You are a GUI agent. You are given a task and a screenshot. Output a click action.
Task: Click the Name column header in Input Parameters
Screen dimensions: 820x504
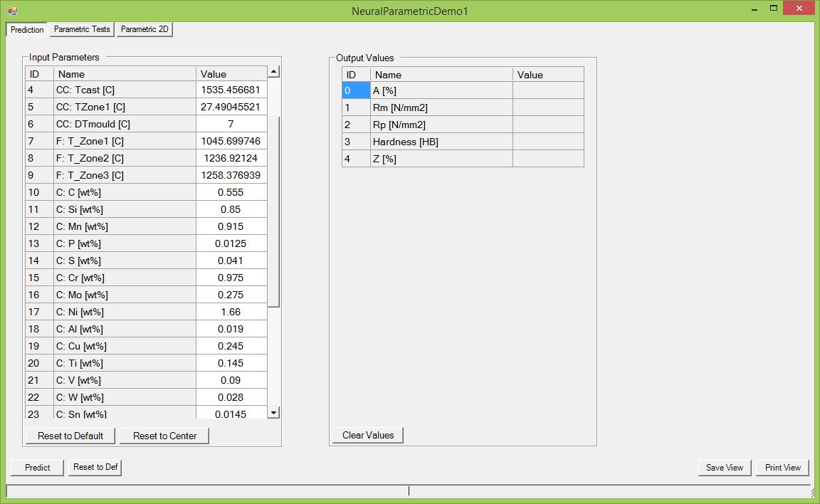[125, 73]
